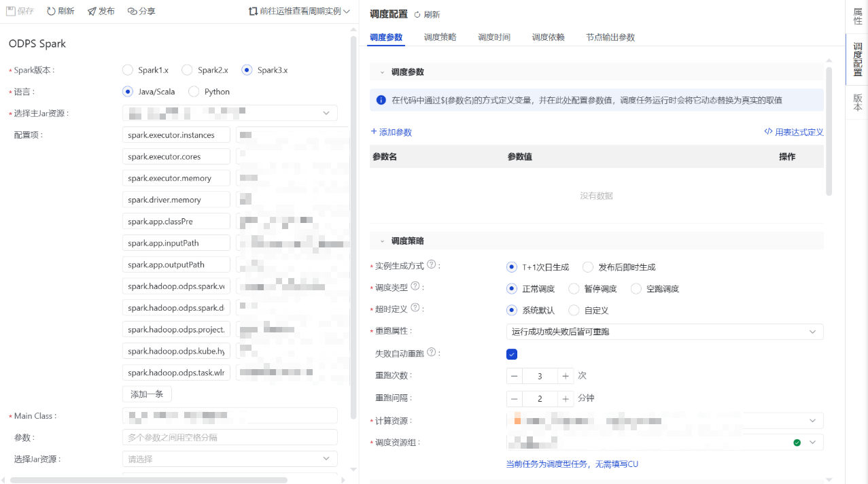Decrease 重跑次数 with minus button
The width and height of the screenshot is (868, 484).
click(515, 376)
